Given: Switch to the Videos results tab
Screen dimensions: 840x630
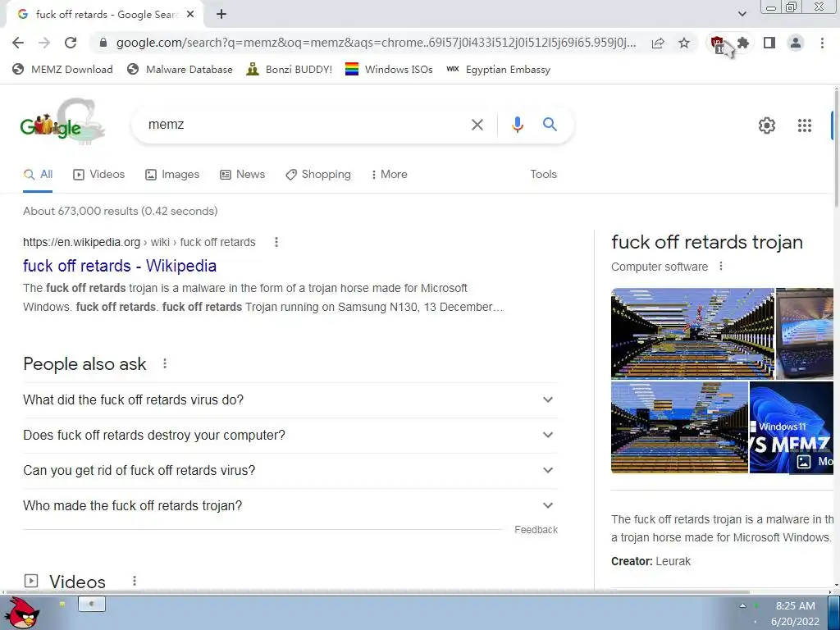Looking at the screenshot, I should coord(99,175).
